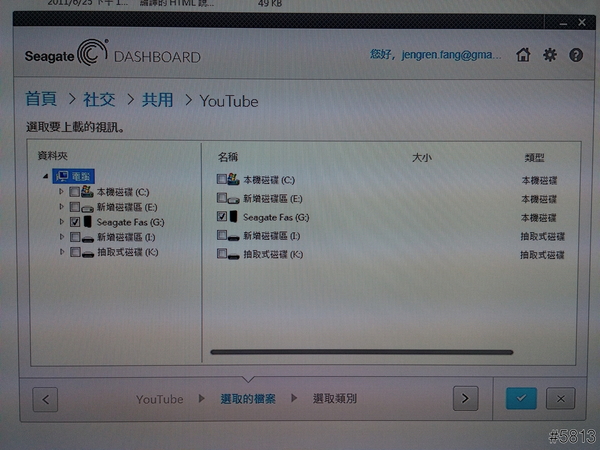Select YouTube step in wizard bar
Image resolution: width=600 pixels, height=450 pixels.
[x=160, y=399]
